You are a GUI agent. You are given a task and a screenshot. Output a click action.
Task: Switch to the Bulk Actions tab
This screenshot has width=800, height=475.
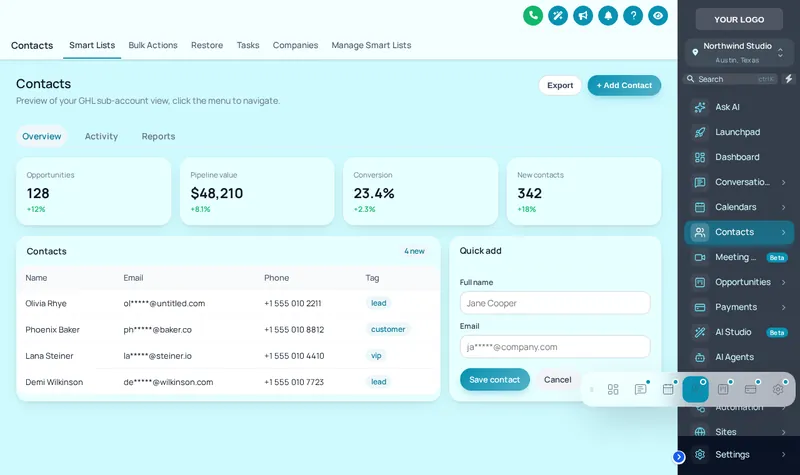click(153, 45)
